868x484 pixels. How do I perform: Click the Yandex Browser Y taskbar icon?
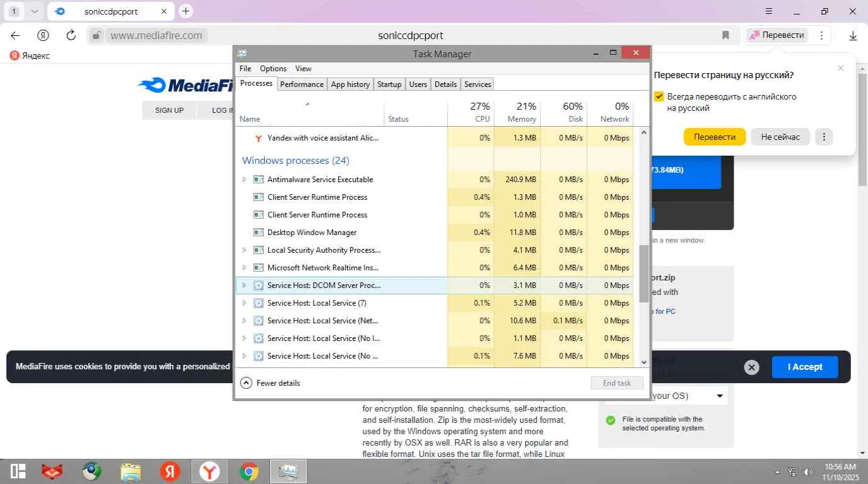(x=209, y=471)
